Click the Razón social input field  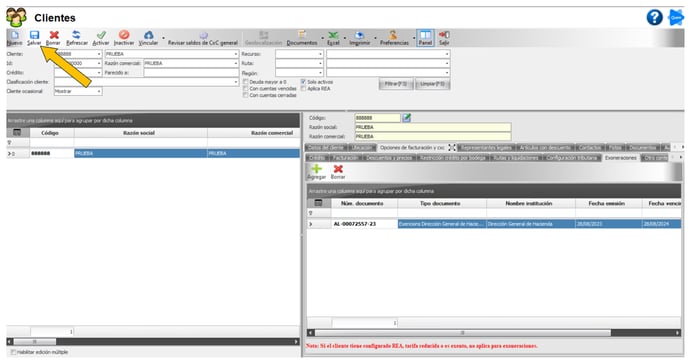pyautogui.click(x=433, y=127)
